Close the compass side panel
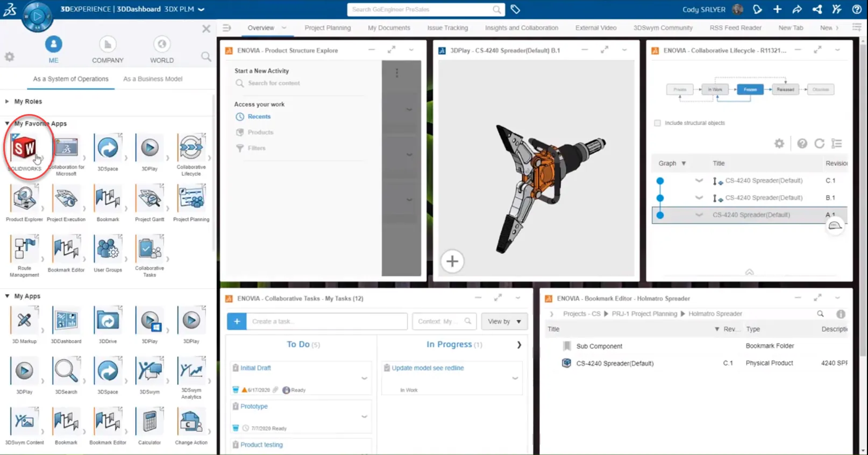The width and height of the screenshot is (868, 455). 206,29
